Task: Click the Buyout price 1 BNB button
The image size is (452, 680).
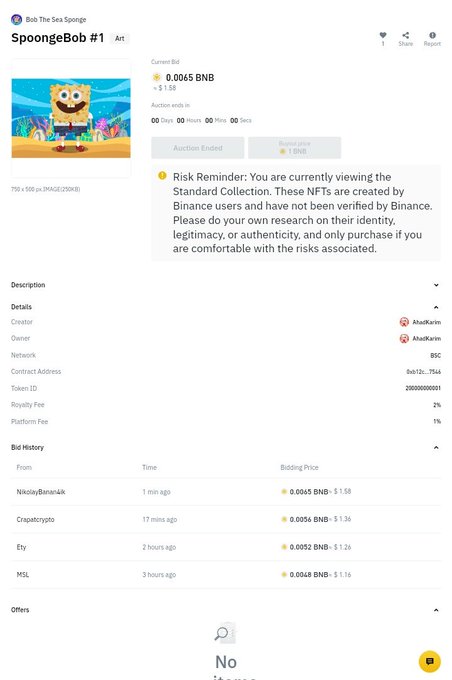Action: pyautogui.click(x=295, y=148)
